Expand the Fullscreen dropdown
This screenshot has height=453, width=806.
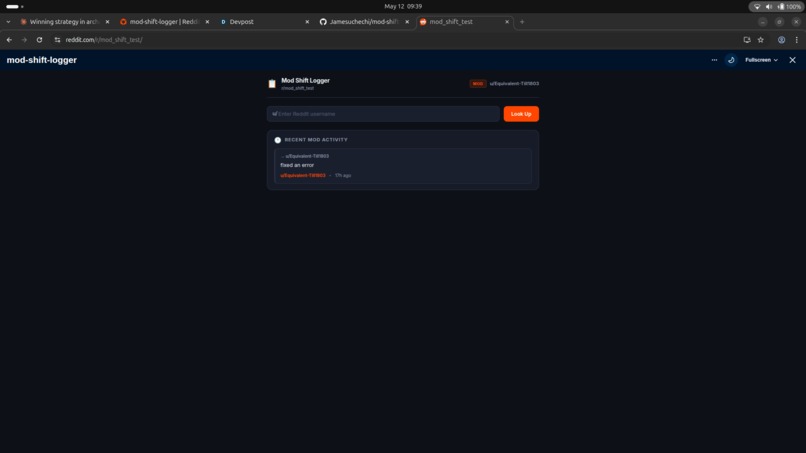pos(761,60)
